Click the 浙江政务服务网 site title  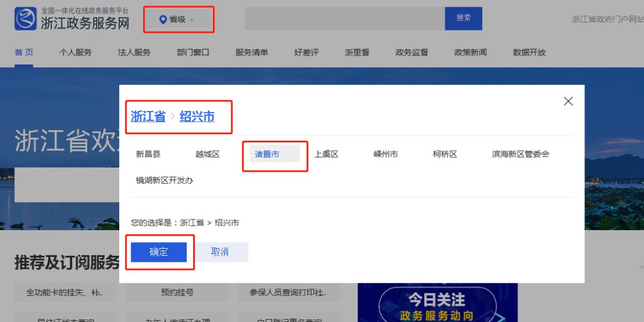pyautogui.click(x=85, y=23)
